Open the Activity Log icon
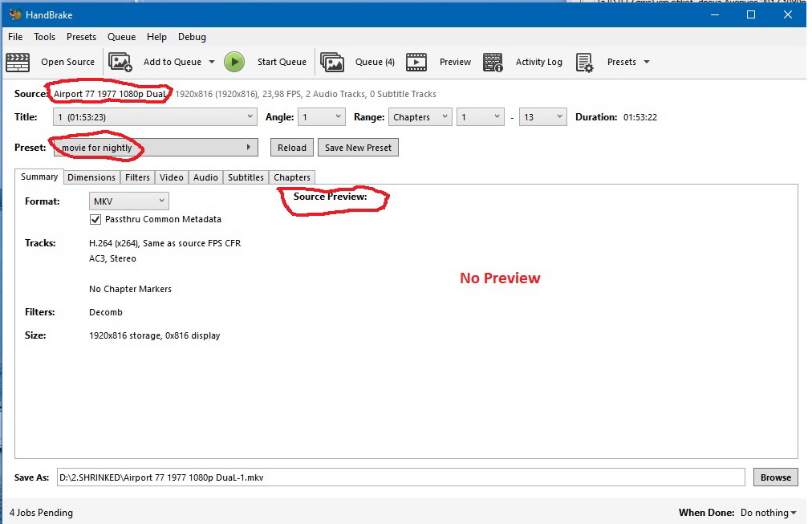 point(493,61)
